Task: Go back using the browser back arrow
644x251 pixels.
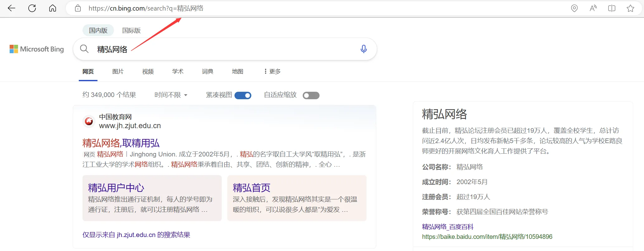Action: (12, 8)
